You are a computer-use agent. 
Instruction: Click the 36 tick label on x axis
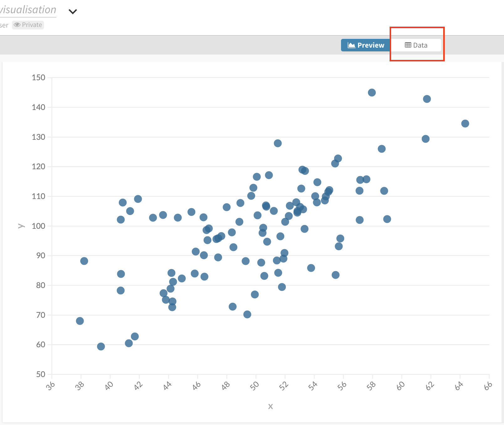pyautogui.click(x=50, y=386)
